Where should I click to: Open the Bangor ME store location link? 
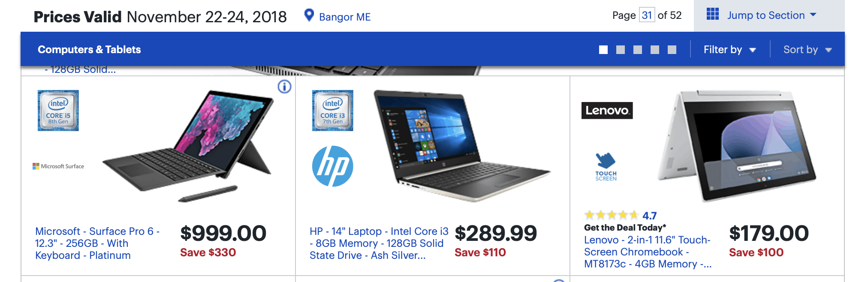point(345,17)
